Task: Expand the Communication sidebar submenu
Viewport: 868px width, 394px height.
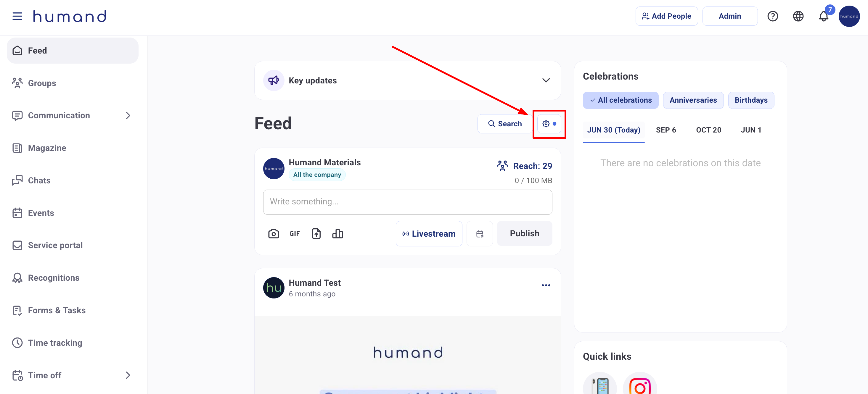Action: click(x=128, y=115)
